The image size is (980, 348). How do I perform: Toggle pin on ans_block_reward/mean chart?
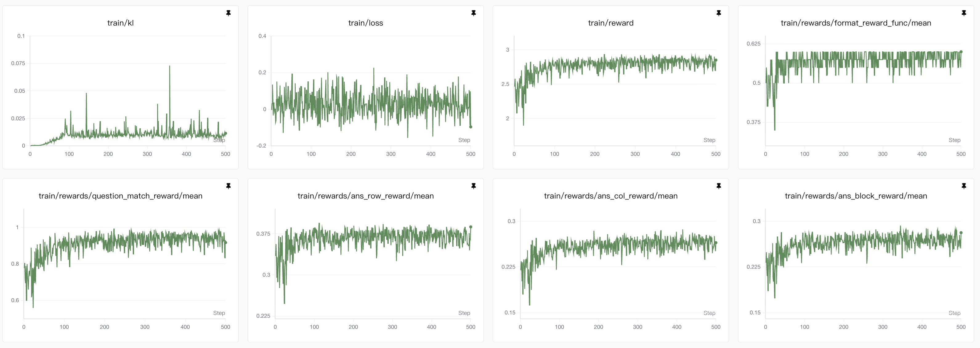[964, 186]
